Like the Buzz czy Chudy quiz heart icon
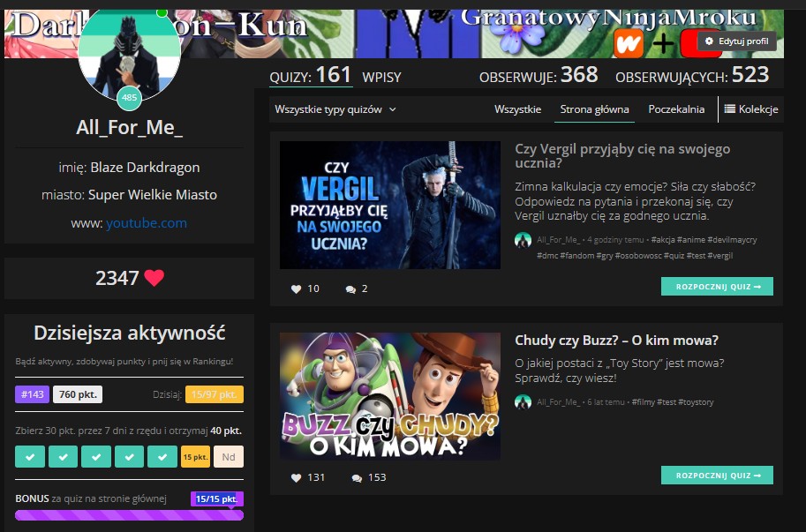This screenshot has height=532, width=806. [x=296, y=477]
